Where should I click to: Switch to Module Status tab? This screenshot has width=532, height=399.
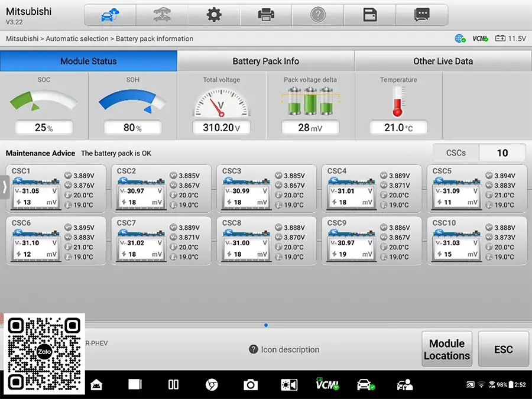(89, 61)
